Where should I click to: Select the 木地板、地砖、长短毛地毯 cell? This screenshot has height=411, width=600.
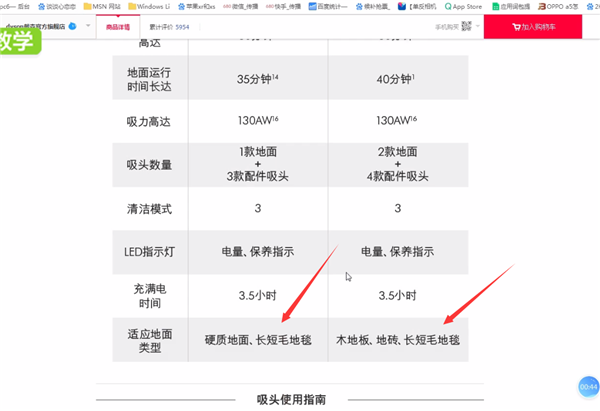pos(398,340)
